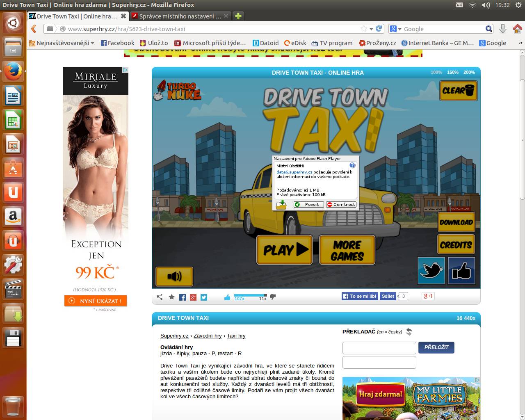Click the DOWNLOAD game button
The width and height of the screenshot is (525, 420).
point(456,222)
